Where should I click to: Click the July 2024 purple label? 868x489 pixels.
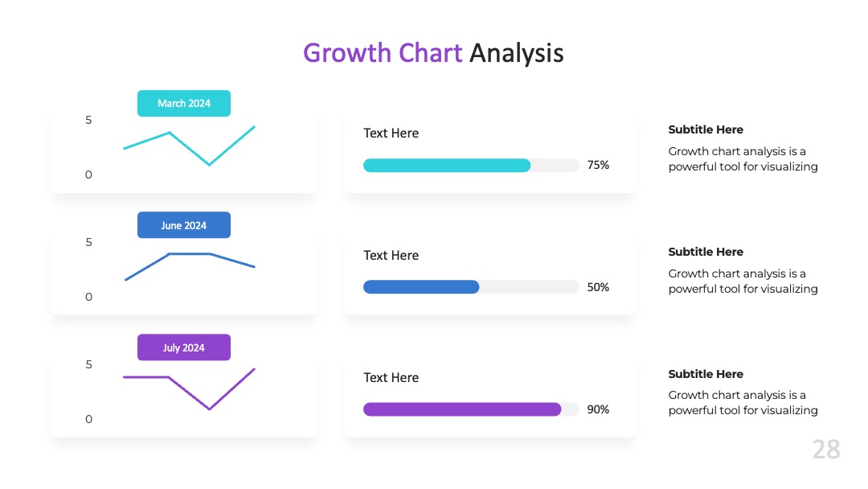pos(184,347)
